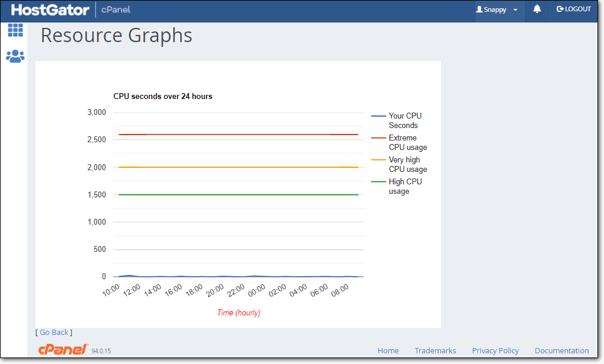Click the cPanel text beside HostGator logo

[116, 9]
